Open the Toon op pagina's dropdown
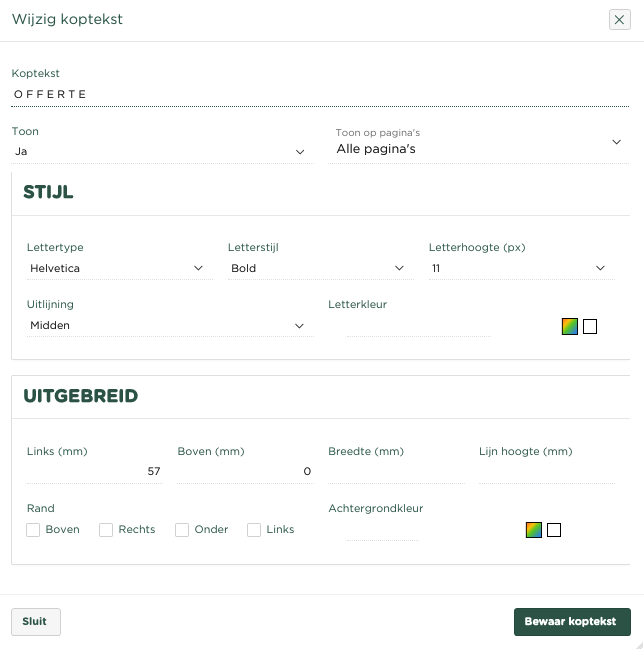The width and height of the screenshot is (644, 650). coord(480,148)
